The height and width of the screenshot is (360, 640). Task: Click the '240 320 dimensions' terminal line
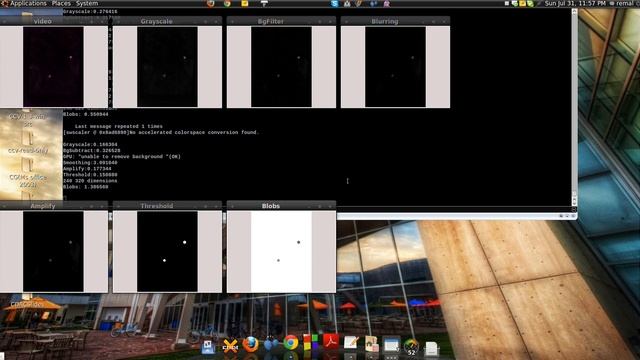(90, 180)
